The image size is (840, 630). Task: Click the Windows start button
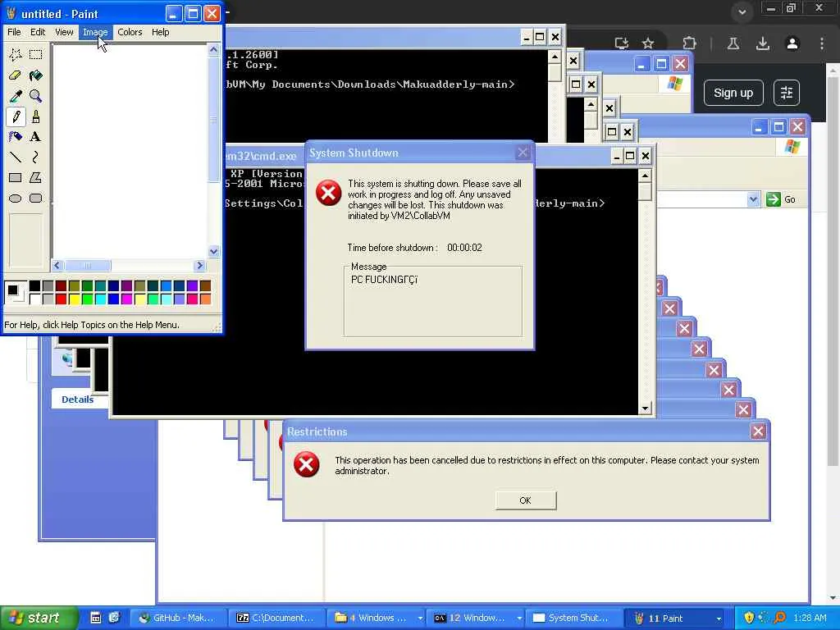coord(38,618)
